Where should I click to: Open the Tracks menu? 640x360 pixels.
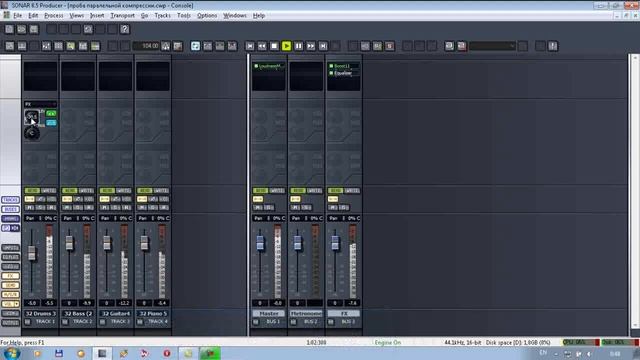162,16
